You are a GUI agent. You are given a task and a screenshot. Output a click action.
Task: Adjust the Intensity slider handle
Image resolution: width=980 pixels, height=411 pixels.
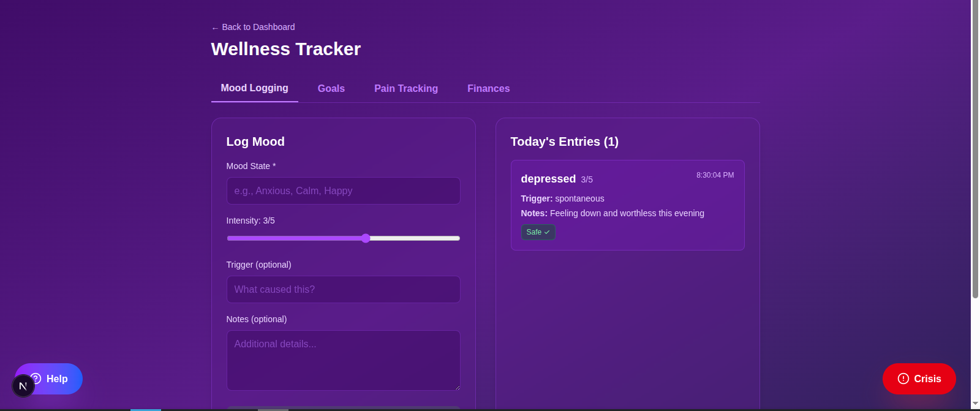pyautogui.click(x=366, y=238)
